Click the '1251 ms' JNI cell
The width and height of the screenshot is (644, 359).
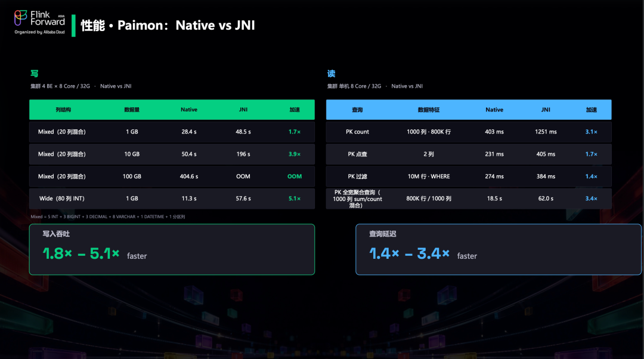pyautogui.click(x=546, y=132)
